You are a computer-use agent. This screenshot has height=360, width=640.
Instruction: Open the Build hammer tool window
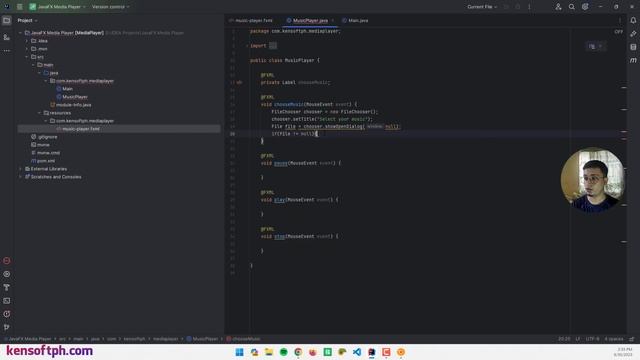[x=7, y=287]
